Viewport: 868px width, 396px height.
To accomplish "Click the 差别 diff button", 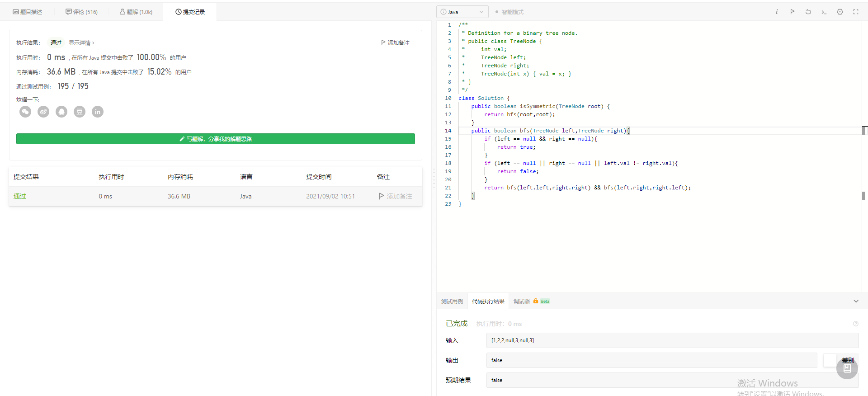I will point(848,360).
